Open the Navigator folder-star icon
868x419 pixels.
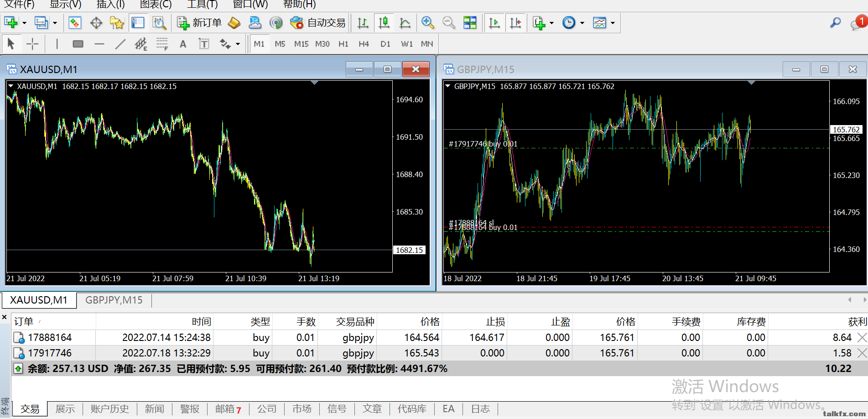click(117, 22)
